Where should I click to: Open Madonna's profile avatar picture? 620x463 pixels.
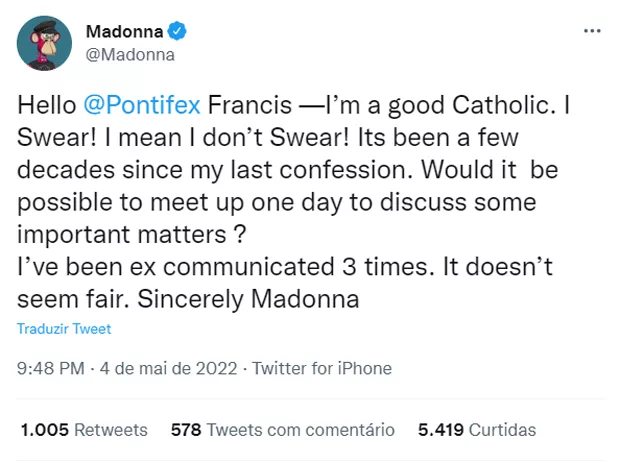[x=44, y=42]
